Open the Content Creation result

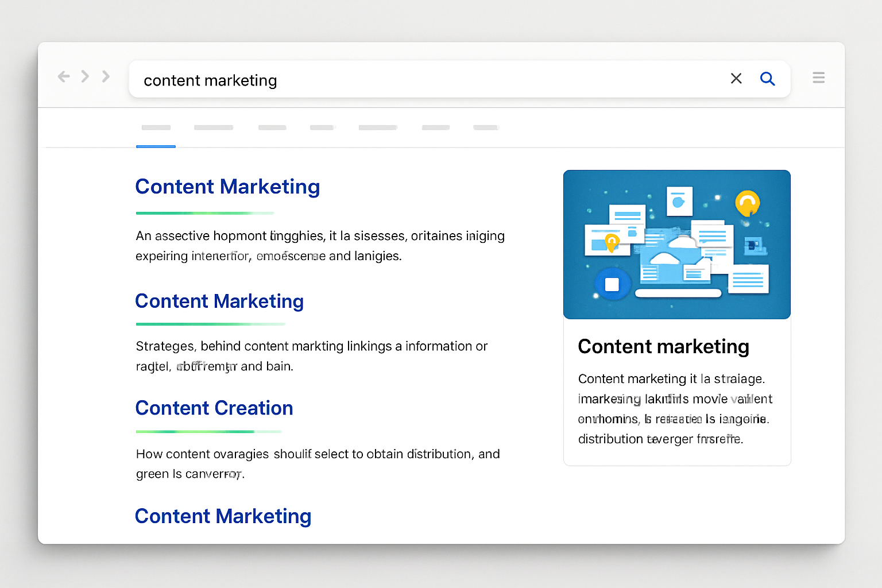[x=214, y=408]
